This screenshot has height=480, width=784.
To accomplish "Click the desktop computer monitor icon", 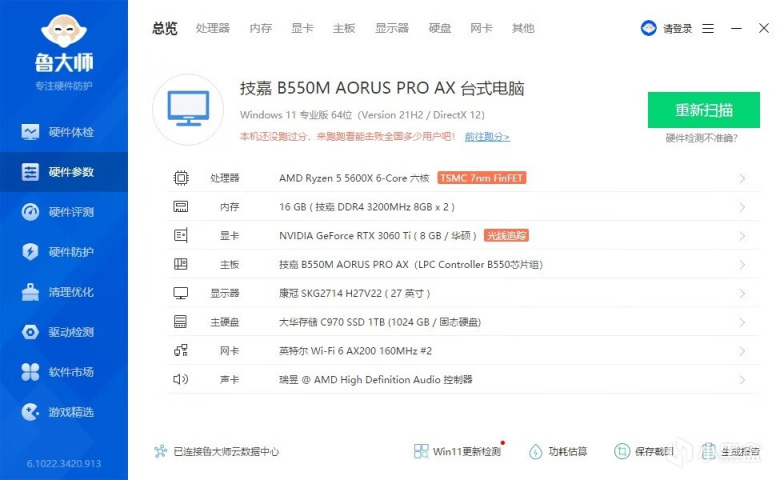I will (188, 108).
